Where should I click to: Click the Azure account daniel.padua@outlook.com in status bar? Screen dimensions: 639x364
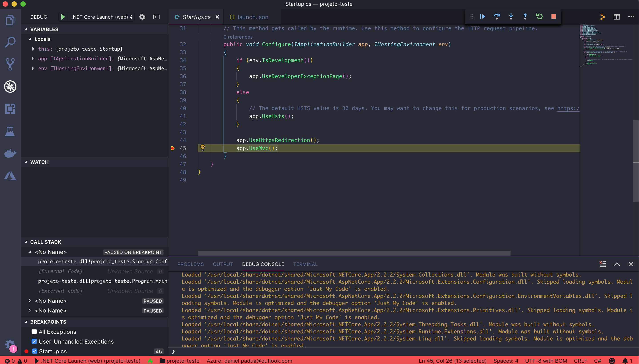point(249,361)
